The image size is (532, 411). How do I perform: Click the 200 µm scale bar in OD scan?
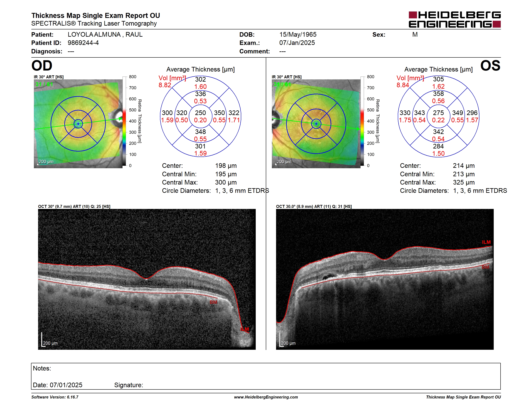tap(49, 340)
